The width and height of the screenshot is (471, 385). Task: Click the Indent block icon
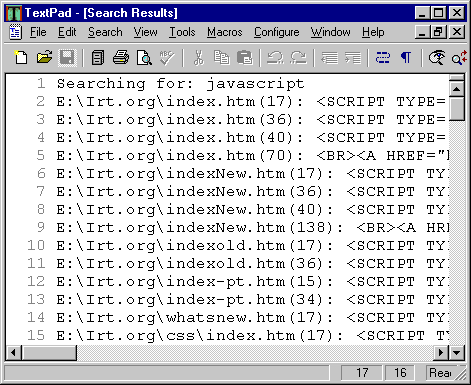coord(353,58)
